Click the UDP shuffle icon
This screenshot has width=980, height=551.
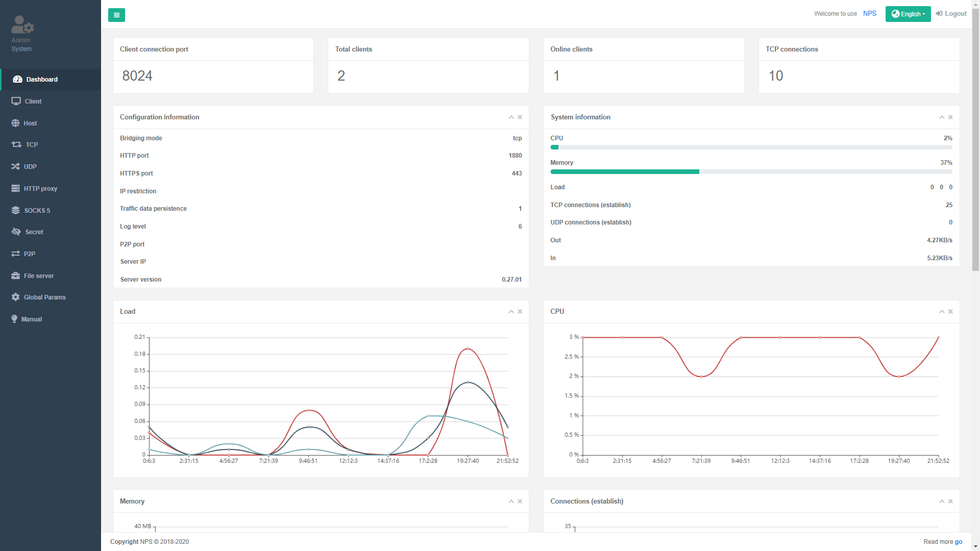point(16,166)
